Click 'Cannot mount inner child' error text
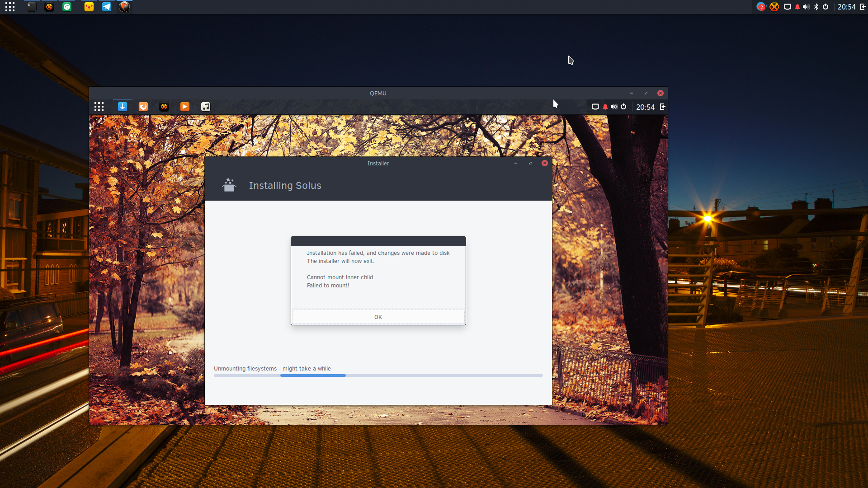 click(x=340, y=277)
